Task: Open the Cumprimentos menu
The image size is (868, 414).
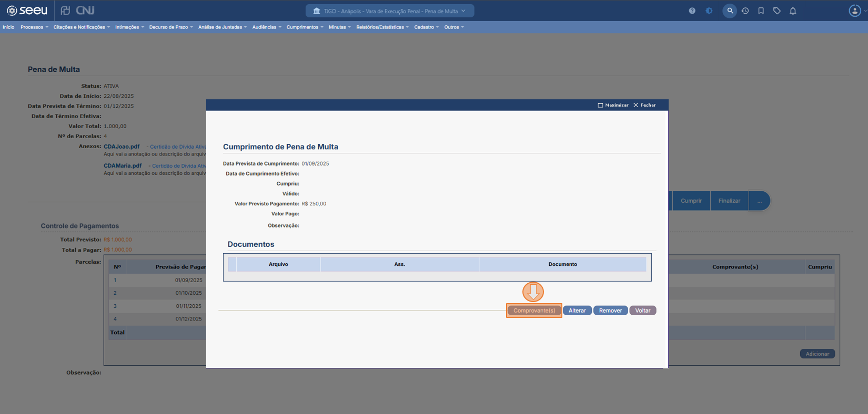Action: 305,27
